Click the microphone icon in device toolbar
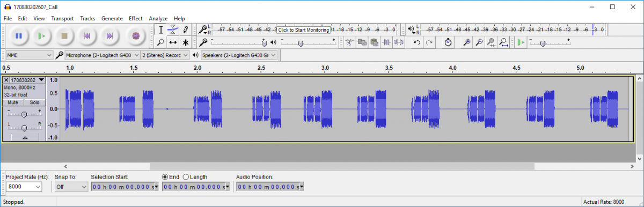 [59, 55]
